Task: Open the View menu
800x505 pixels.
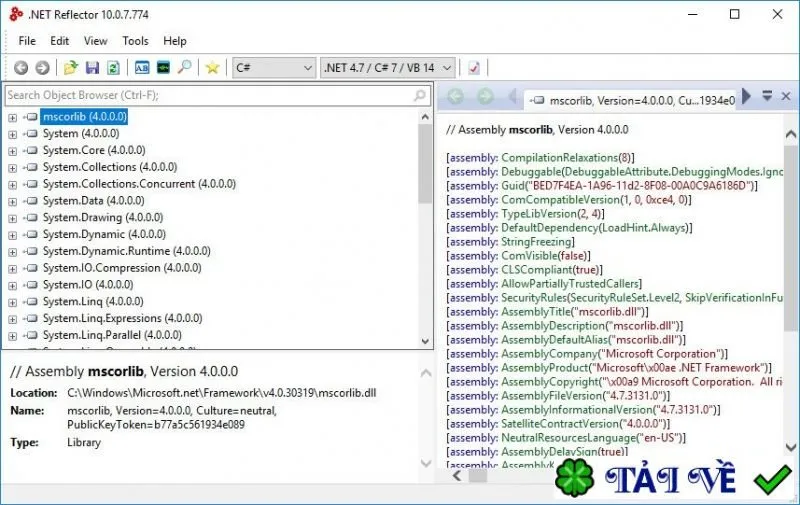Action: point(95,41)
